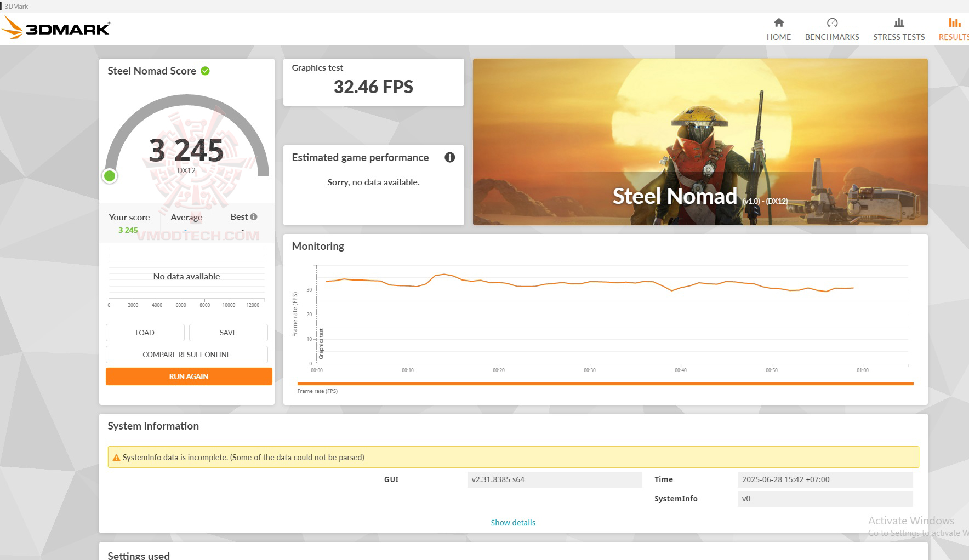Viewport: 969px width, 560px height.
Task: Click the green validation checkmark beside Steel Nomad Score
Action: pos(206,71)
